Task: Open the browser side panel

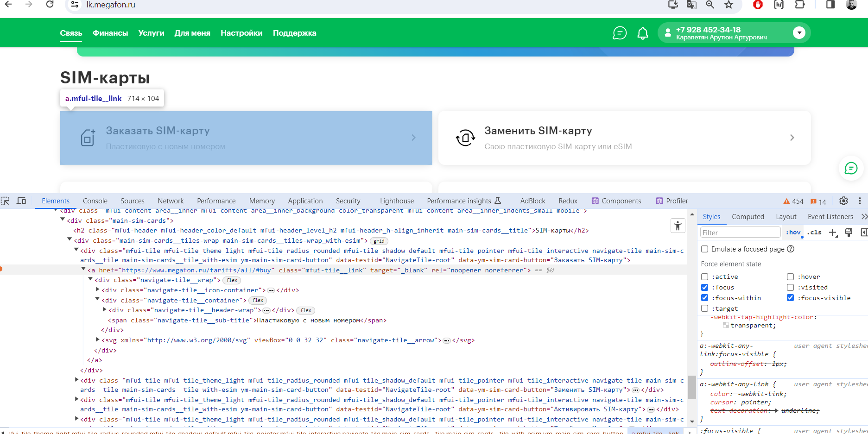Action: pyautogui.click(x=830, y=5)
